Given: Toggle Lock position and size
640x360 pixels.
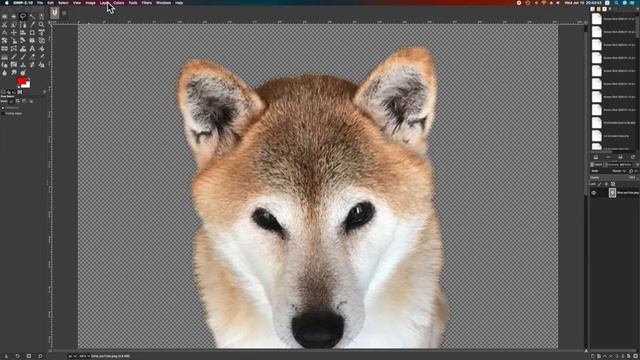Looking at the screenshot, I should pyautogui.click(x=606, y=184).
